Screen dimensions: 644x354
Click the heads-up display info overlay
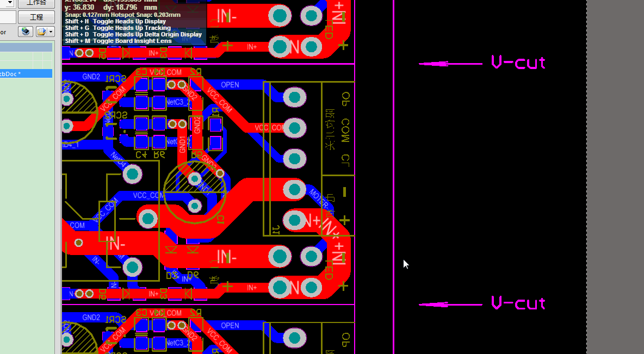pyautogui.click(x=133, y=24)
